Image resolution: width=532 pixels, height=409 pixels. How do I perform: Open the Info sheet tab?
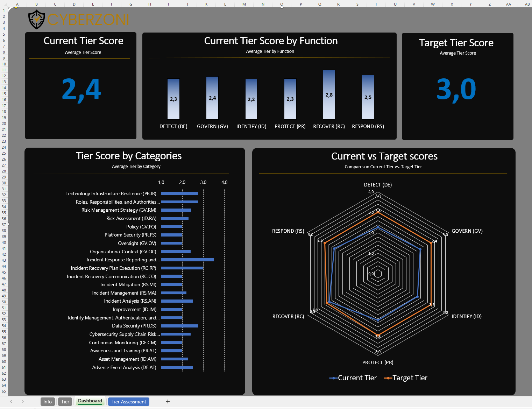(48, 401)
